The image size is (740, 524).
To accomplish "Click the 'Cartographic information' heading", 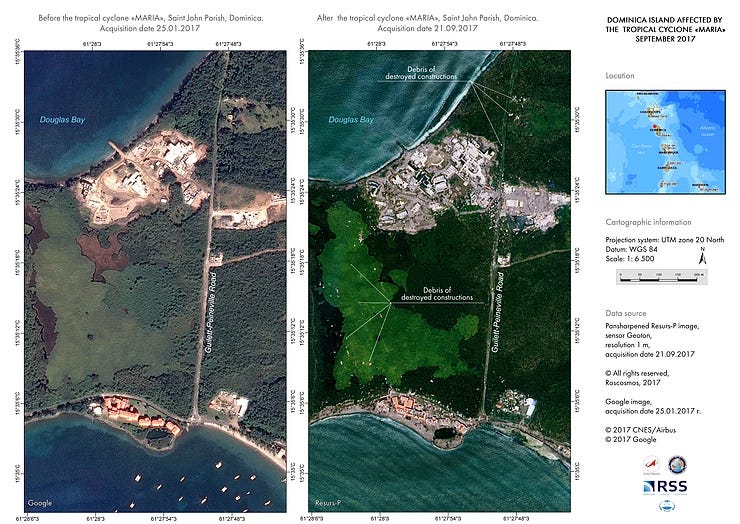I will pos(648,222).
